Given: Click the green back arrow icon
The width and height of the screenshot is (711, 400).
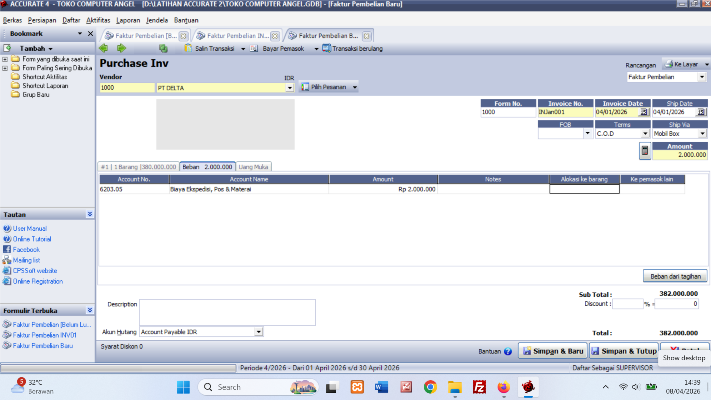Looking at the screenshot, I should click(104, 48).
